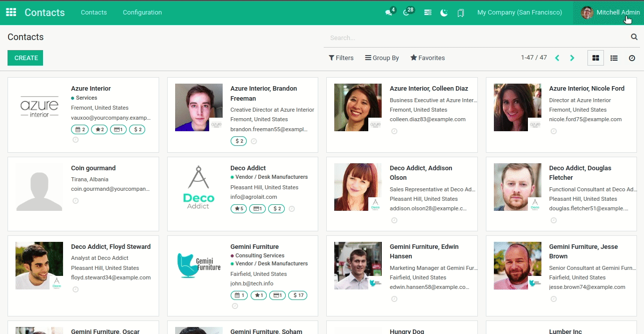
Task: Click the activity clock on Brandon Freeman card
Action: click(254, 141)
